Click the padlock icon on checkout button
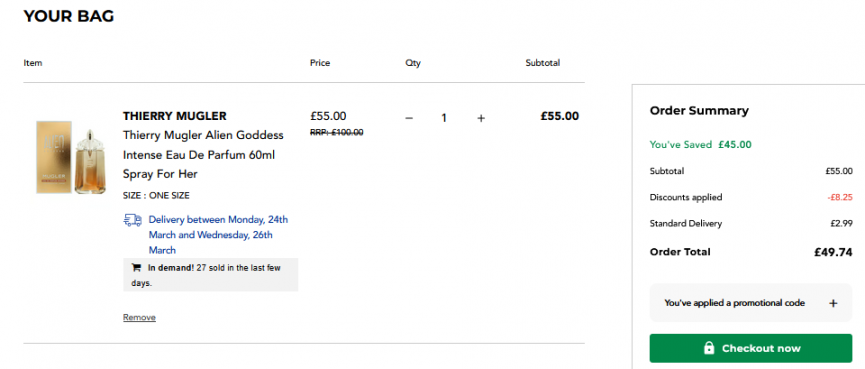This screenshot has width=865, height=369. point(709,348)
